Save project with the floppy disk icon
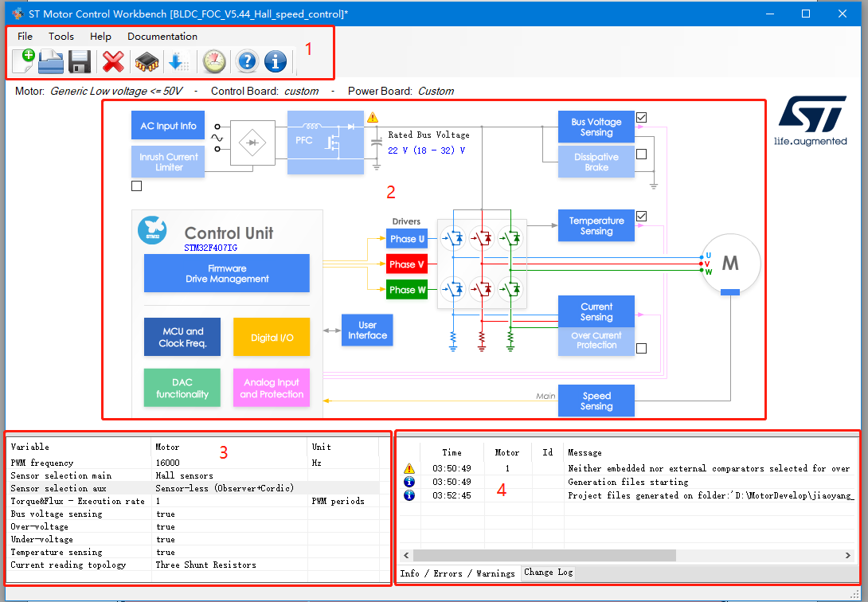This screenshot has height=602, width=868. pos(79,61)
